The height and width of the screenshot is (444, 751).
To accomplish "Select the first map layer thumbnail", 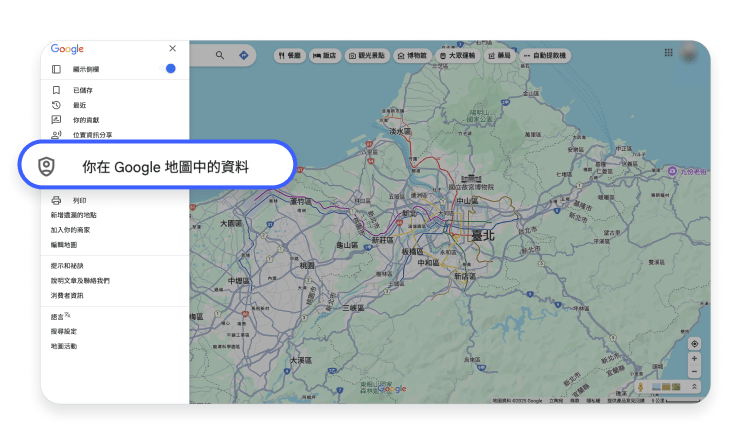I will pos(656,387).
